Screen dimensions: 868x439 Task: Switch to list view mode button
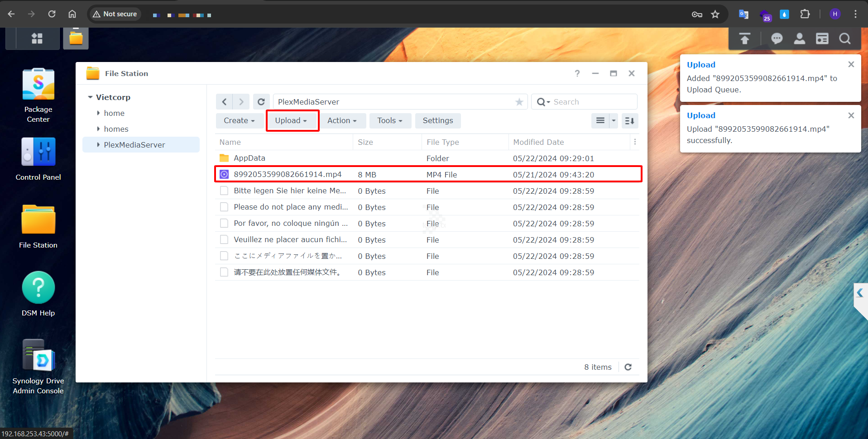(600, 121)
